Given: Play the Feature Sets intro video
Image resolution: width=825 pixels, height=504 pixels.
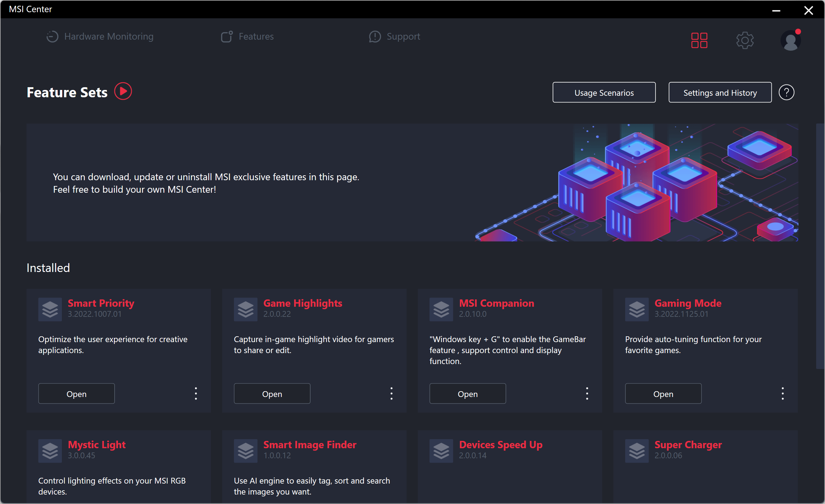Looking at the screenshot, I should (x=123, y=91).
